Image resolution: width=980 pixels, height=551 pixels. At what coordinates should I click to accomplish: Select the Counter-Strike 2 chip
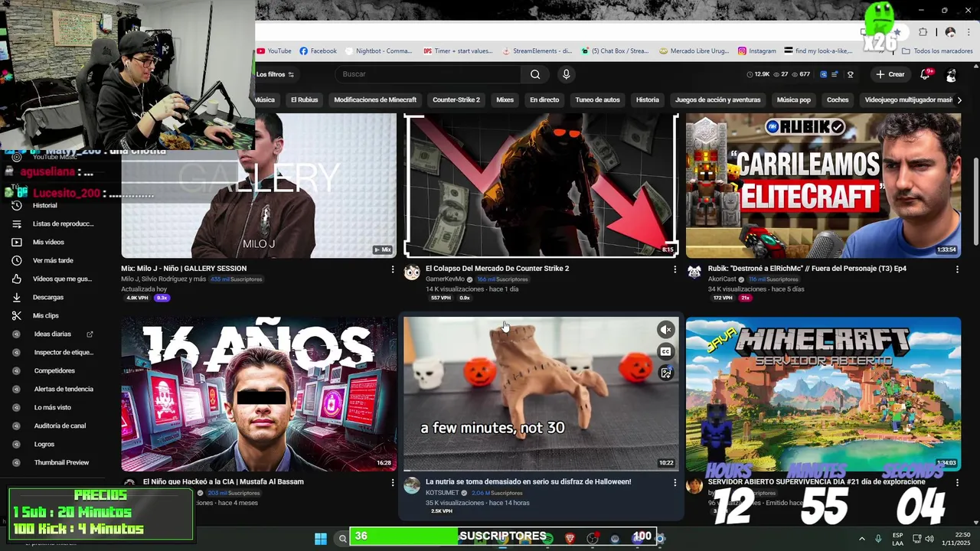pyautogui.click(x=456, y=99)
